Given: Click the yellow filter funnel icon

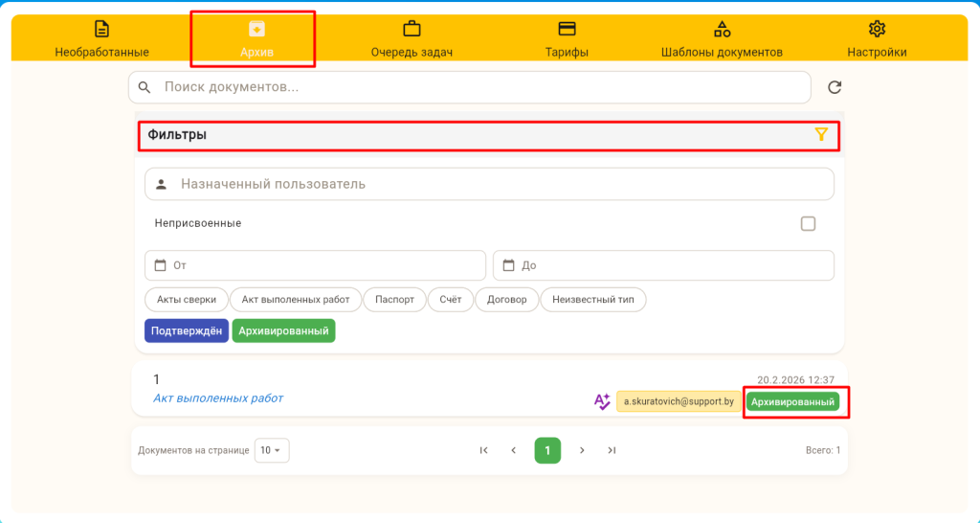Looking at the screenshot, I should (821, 135).
